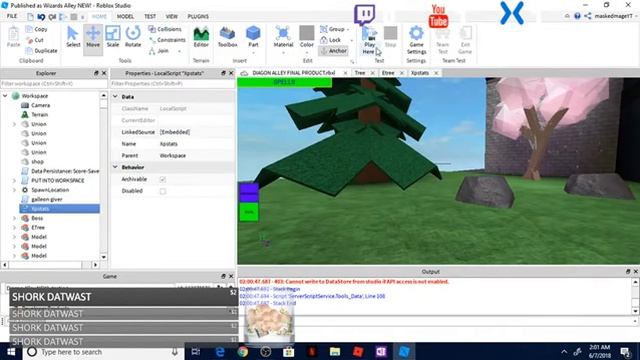Click the Explorer filter workspace field
Viewport: 640px width, 360px height.
53,84
